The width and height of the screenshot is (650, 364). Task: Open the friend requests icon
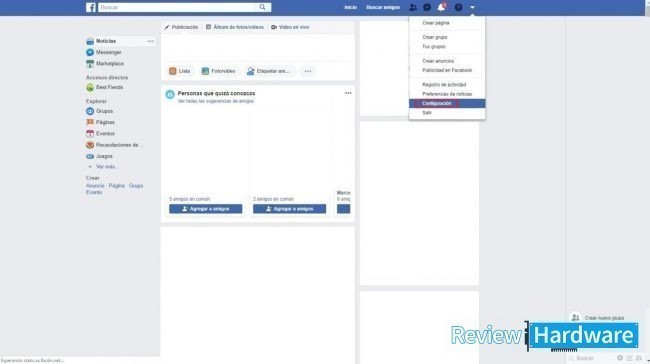(x=413, y=7)
